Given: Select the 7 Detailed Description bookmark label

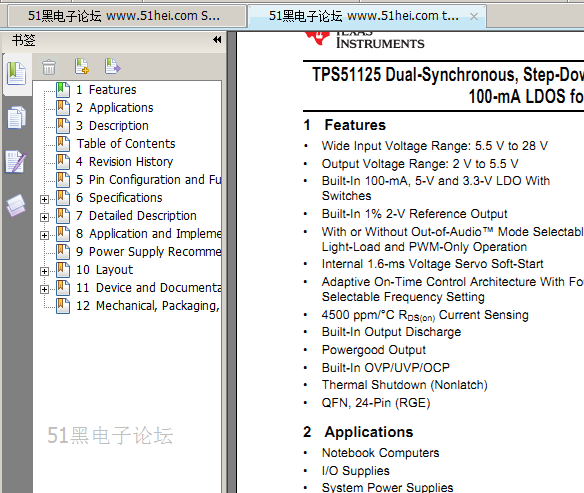Looking at the screenshot, I should click(136, 216).
